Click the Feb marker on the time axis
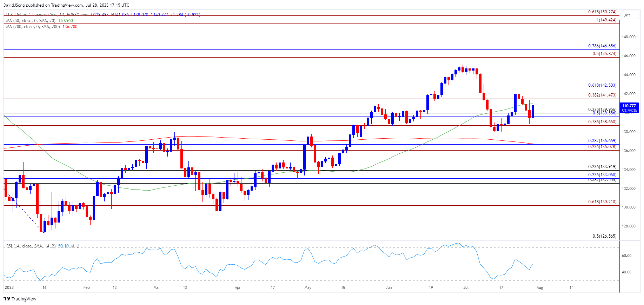 click(86, 287)
